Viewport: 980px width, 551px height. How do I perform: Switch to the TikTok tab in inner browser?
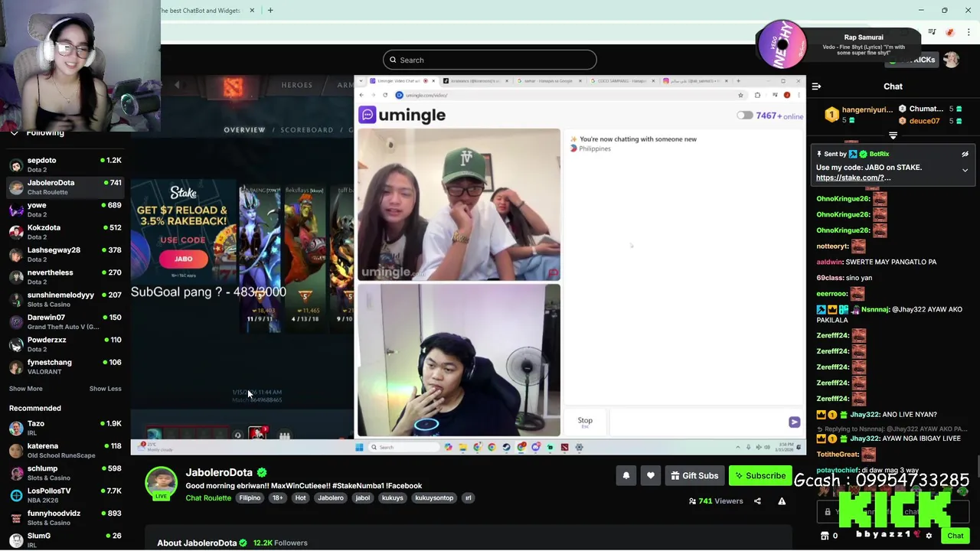475,80
